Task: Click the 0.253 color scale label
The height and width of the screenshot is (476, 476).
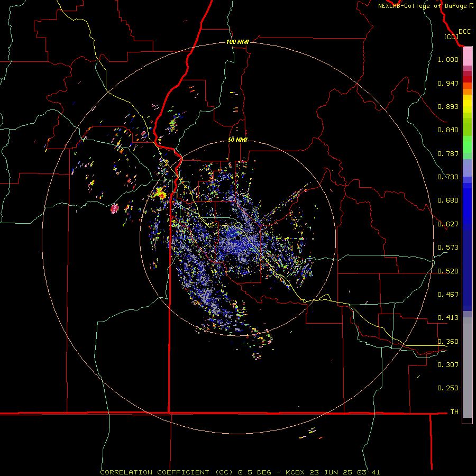Action: 448,388
